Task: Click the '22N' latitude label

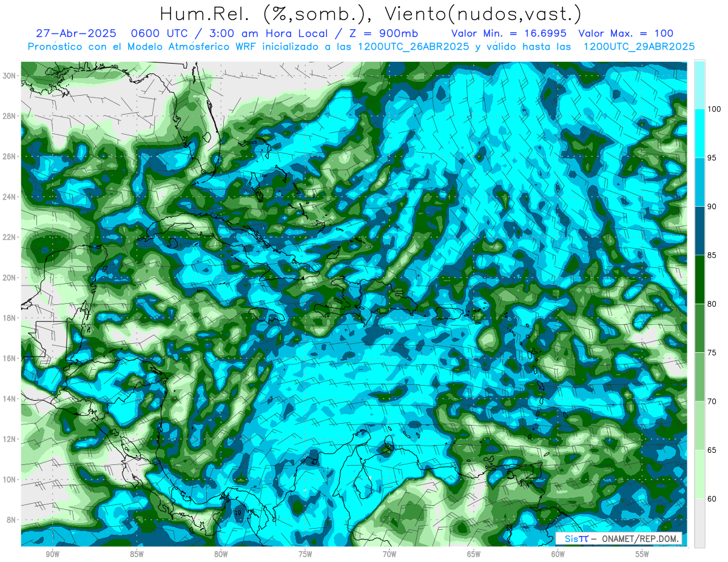Action: tap(10, 237)
